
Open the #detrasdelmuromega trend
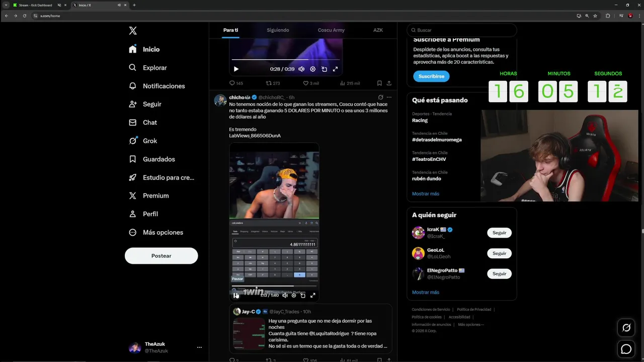click(437, 140)
